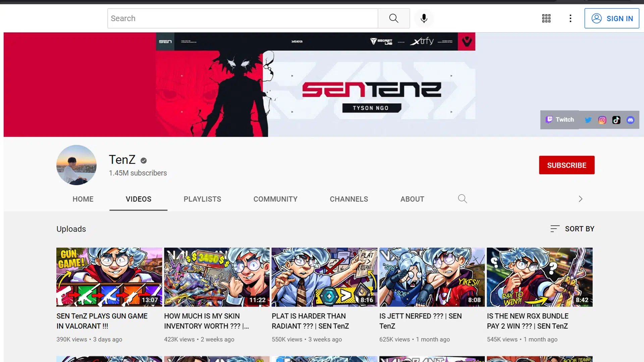Click the 8:42 duration badge
Screen dimensions: 644x362
click(582, 300)
